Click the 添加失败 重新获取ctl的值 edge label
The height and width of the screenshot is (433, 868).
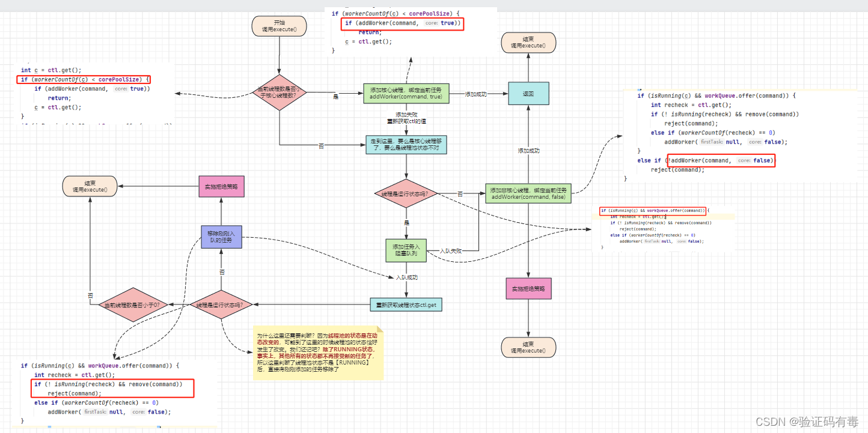pos(406,118)
